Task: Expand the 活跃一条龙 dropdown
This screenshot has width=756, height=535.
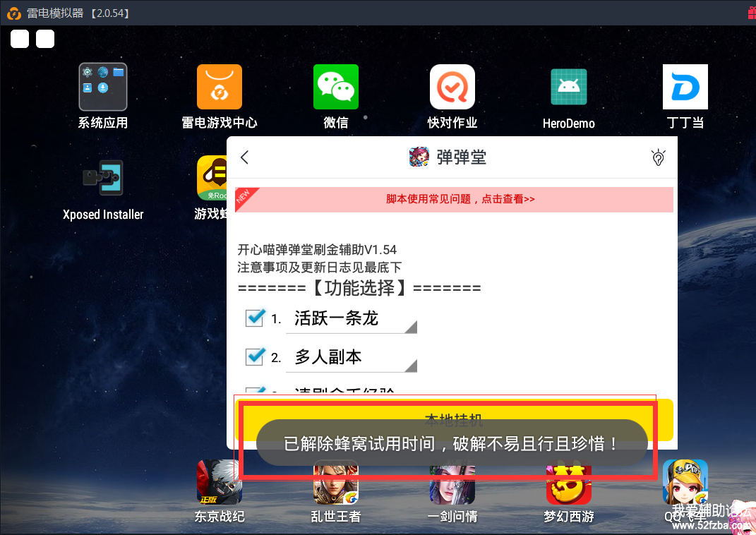Action: click(352, 319)
